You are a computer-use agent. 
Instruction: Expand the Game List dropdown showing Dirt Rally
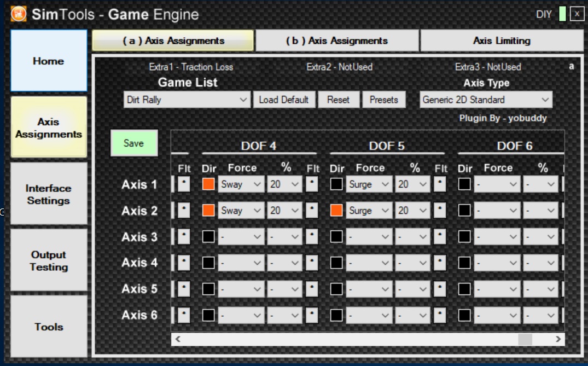coord(187,100)
